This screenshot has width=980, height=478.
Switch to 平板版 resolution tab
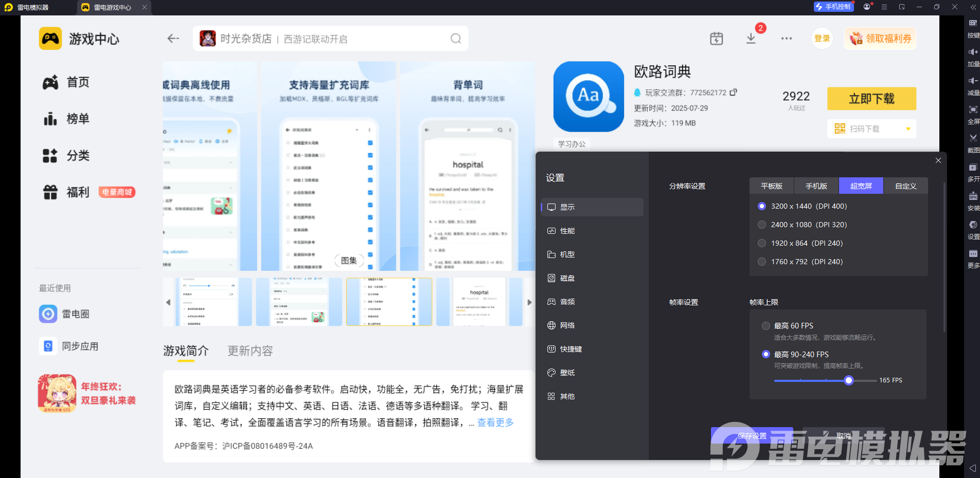[x=772, y=186]
